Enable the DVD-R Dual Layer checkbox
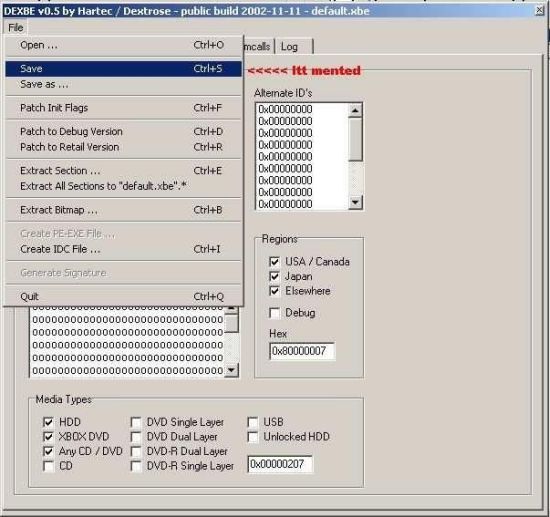550x517 pixels. pyautogui.click(x=136, y=451)
